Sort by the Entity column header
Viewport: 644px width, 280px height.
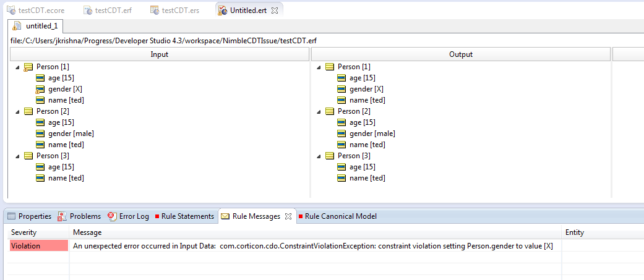603,232
